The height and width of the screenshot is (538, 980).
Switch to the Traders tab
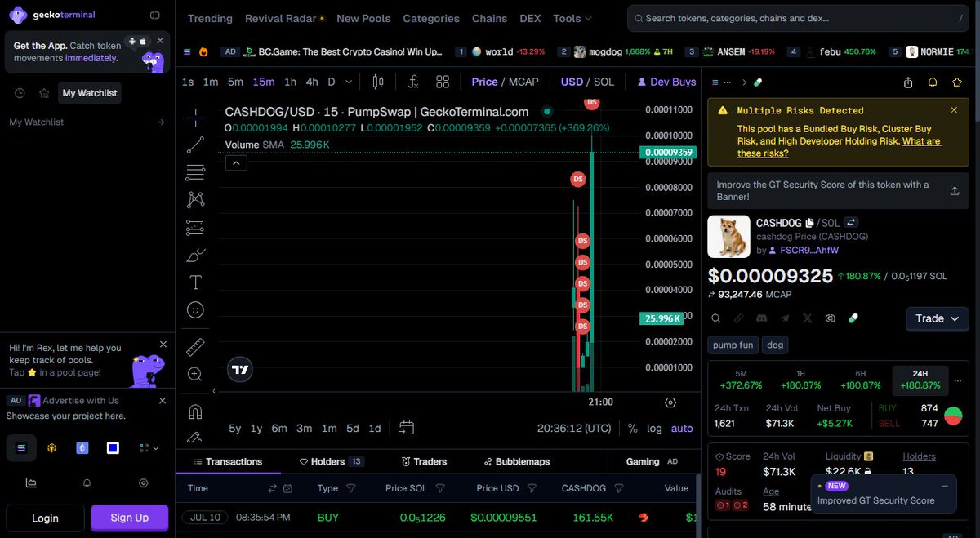tap(424, 461)
